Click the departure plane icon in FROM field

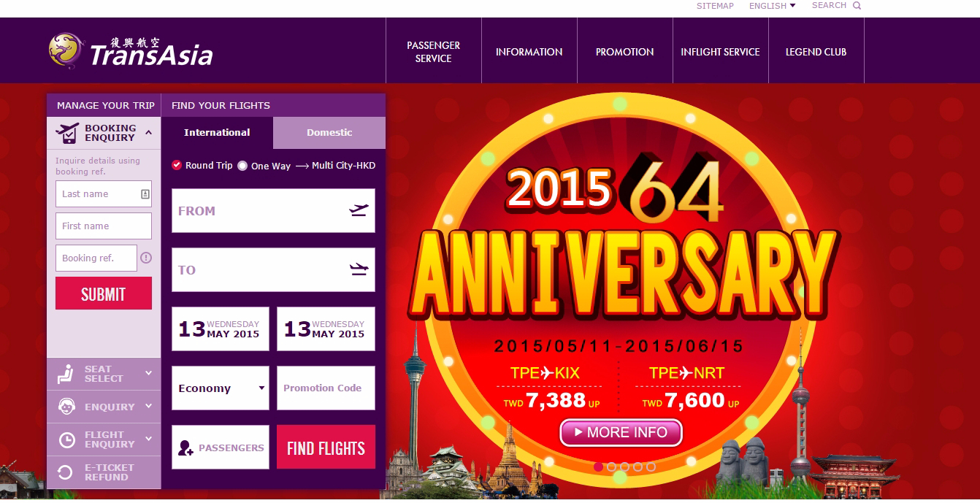point(359,211)
